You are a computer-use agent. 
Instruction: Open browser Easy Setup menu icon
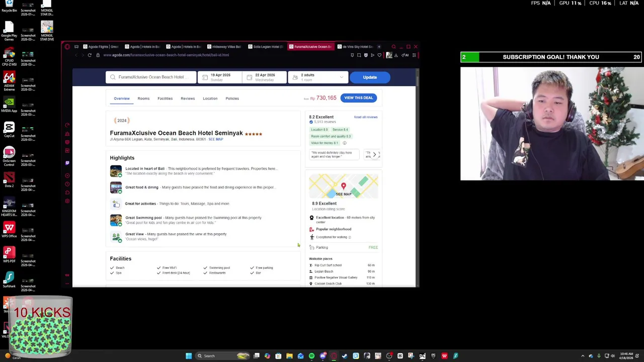click(414, 55)
